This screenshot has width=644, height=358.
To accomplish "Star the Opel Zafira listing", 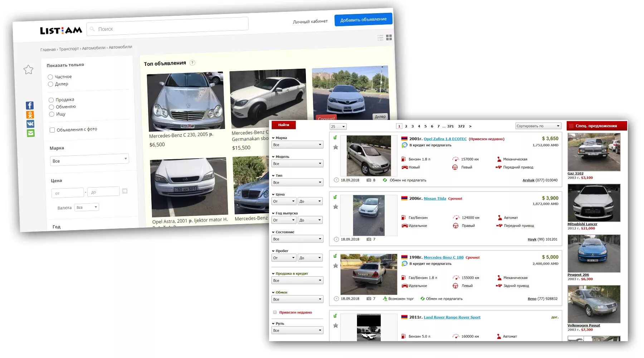I will (x=336, y=147).
